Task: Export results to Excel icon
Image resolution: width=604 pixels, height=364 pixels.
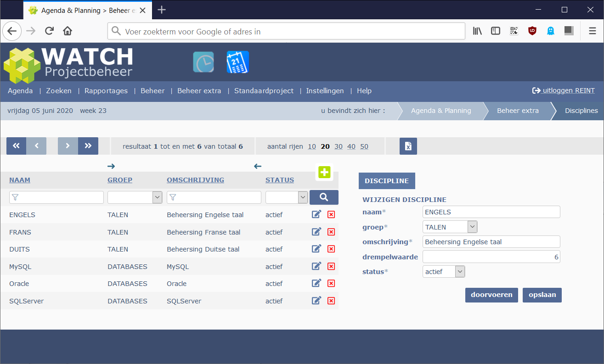Action: click(x=408, y=146)
